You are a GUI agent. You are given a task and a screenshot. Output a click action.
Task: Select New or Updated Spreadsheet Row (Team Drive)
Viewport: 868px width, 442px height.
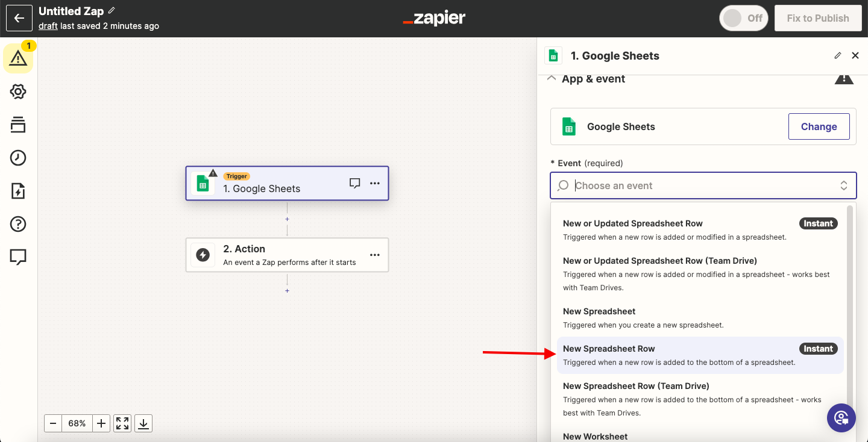coord(700,274)
